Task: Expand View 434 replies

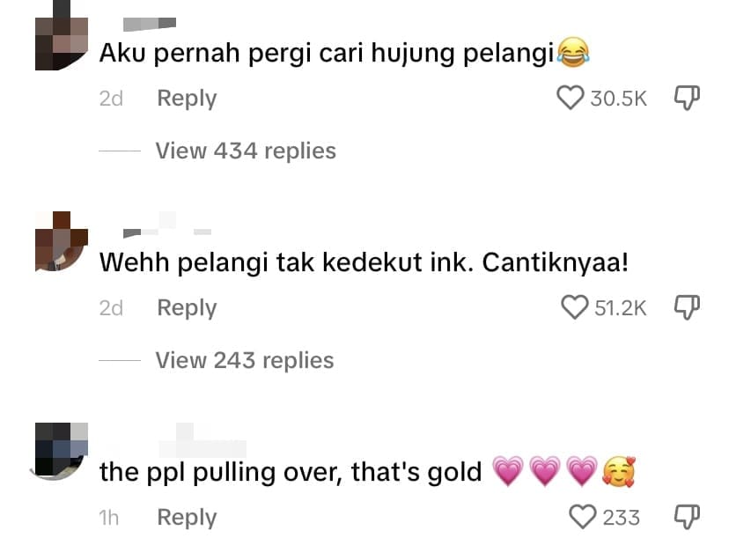Action: [x=246, y=151]
